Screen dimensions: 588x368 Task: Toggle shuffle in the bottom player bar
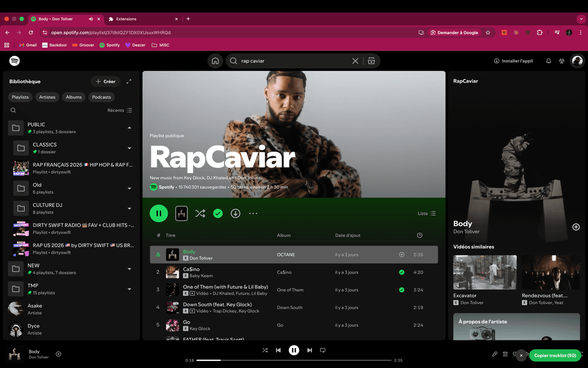(x=265, y=350)
